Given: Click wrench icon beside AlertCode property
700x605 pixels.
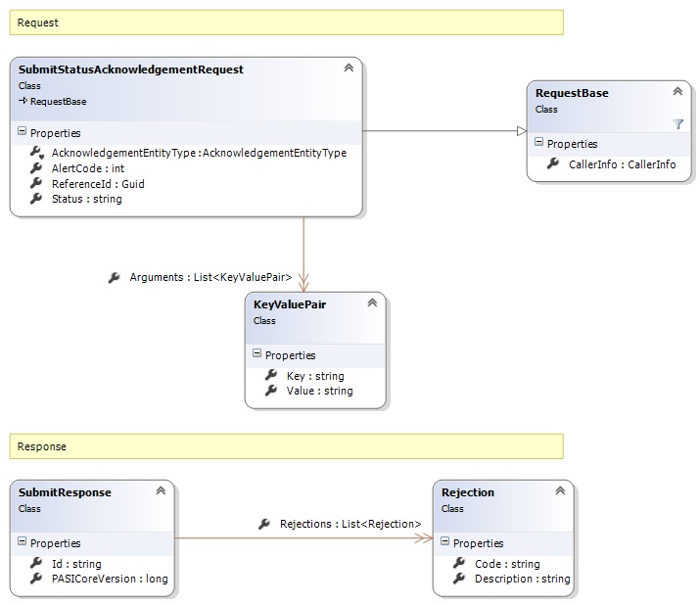Looking at the screenshot, I should point(36,168).
